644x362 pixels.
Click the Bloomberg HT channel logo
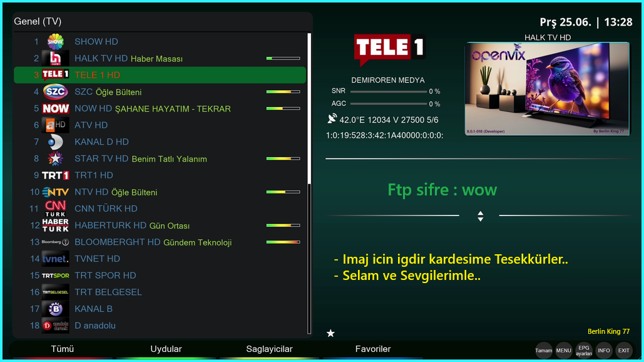pyautogui.click(x=55, y=242)
